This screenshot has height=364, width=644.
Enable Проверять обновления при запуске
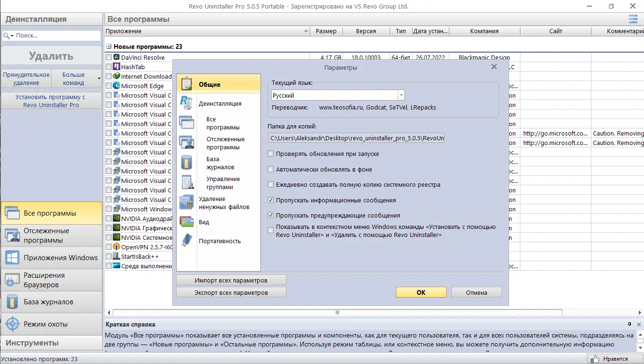click(271, 154)
